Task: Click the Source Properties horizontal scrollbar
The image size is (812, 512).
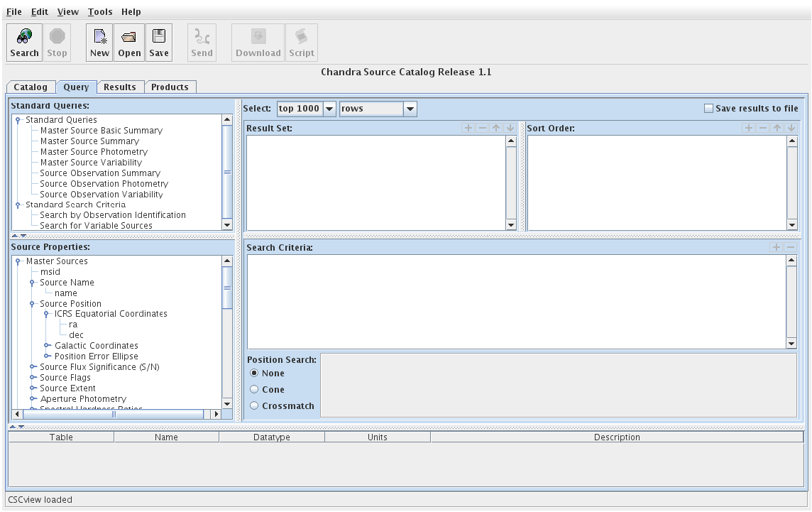Action: click(114, 414)
